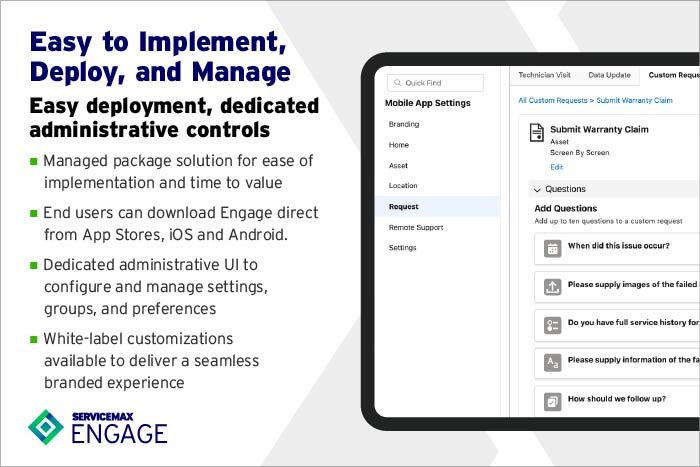Viewport: 700px width, 467px height.
Task: Click the upload icon for the images question
Action: click(552, 285)
